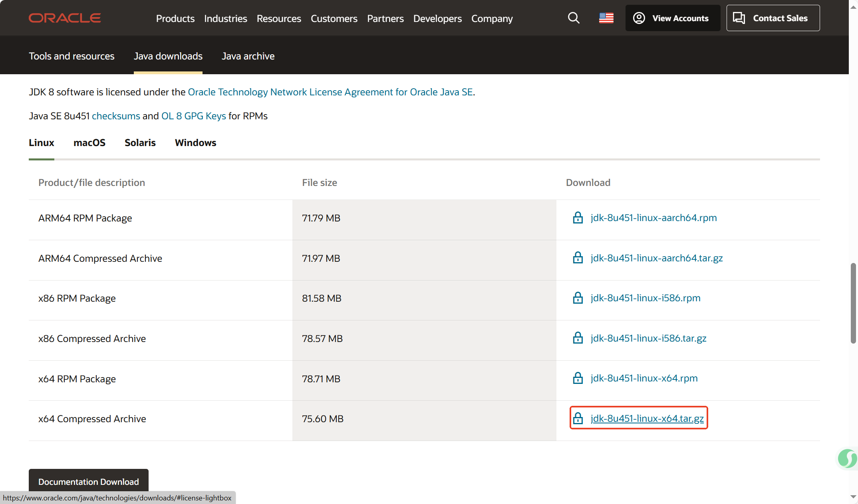Click the Oracle logo
This screenshot has height=504, width=858.
[65, 18]
